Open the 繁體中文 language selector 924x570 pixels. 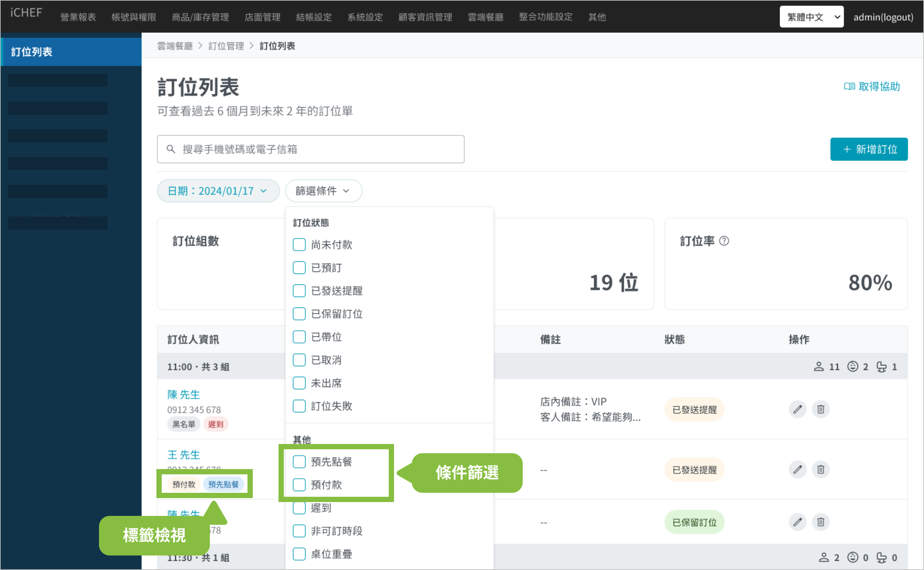(811, 17)
